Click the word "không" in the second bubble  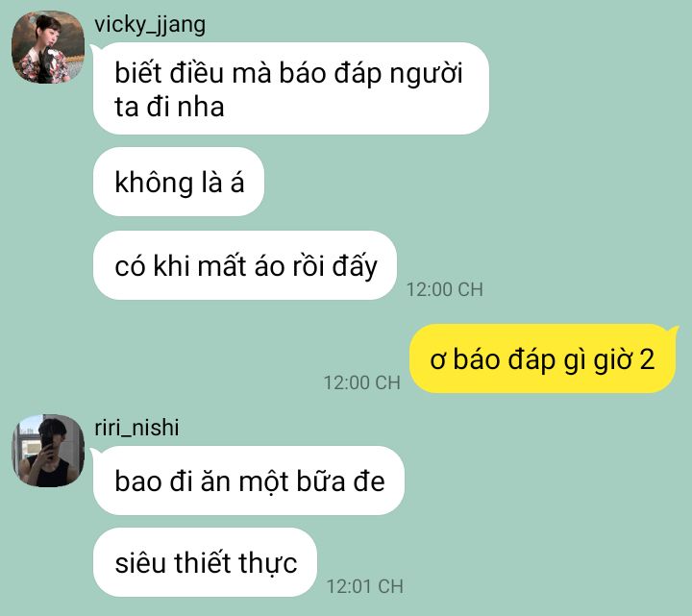[x=154, y=183]
